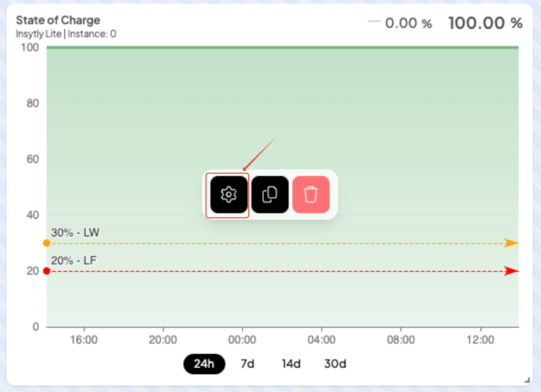Click the 30% - LW threshold label
Viewport: 541px width, 392px height.
[75, 233]
